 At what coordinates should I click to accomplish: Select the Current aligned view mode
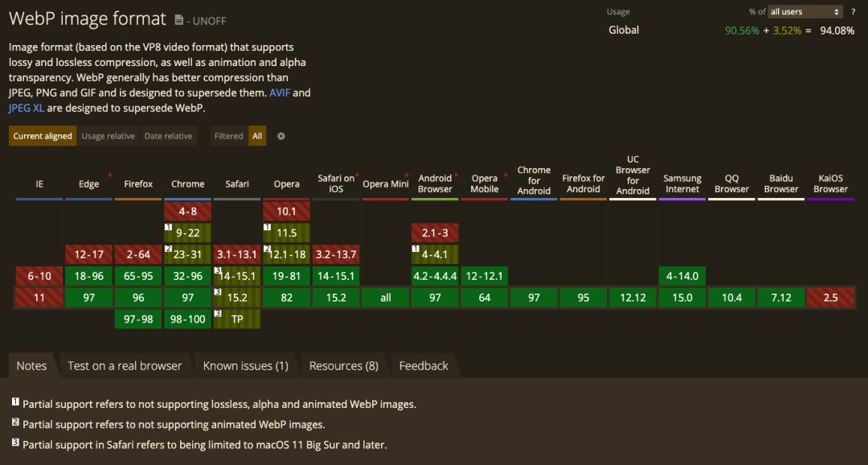(43, 136)
